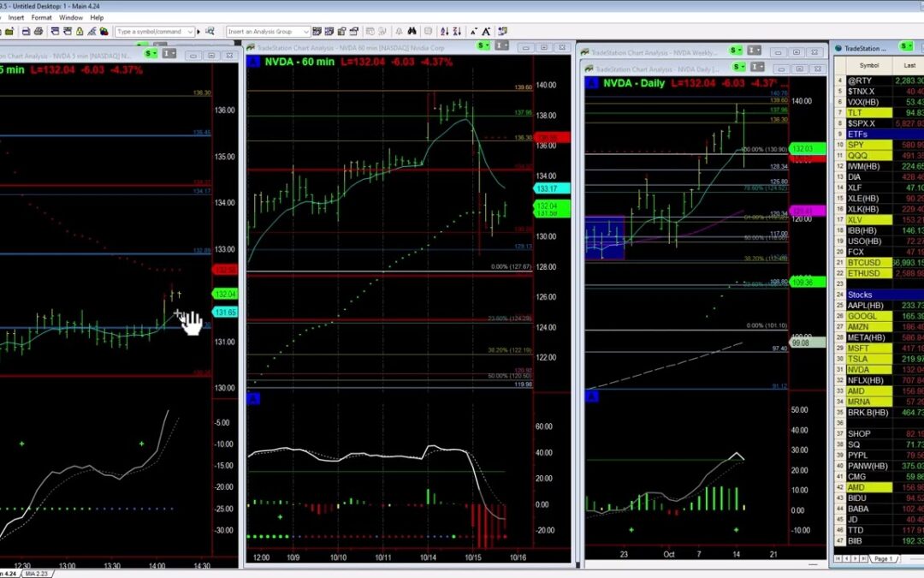Select the MRNA row in radar list
The height and width of the screenshot is (578, 924).
click(880, 402)
